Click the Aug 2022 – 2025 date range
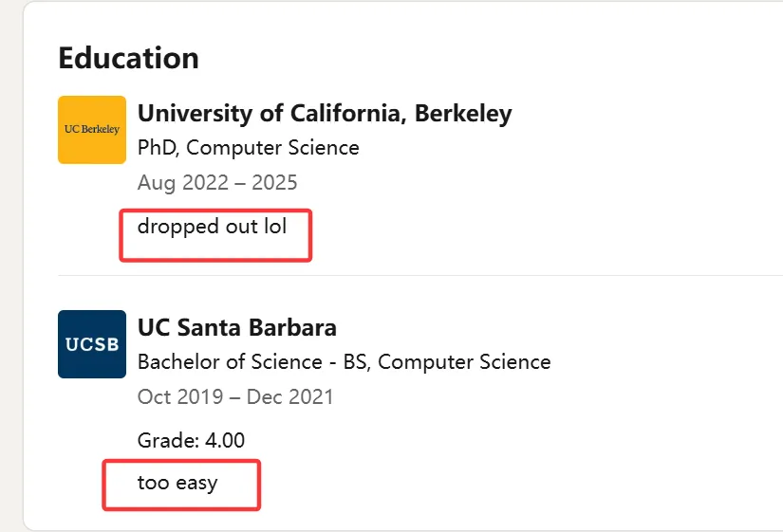Image resolution: width=783 pixels, height=532 pixels. click(x=217, y=182)
